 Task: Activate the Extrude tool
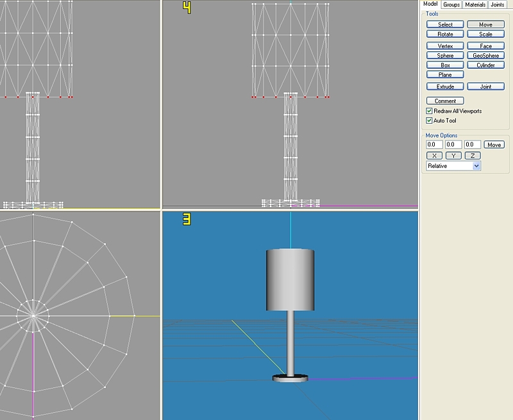click(x=445, y=87)
